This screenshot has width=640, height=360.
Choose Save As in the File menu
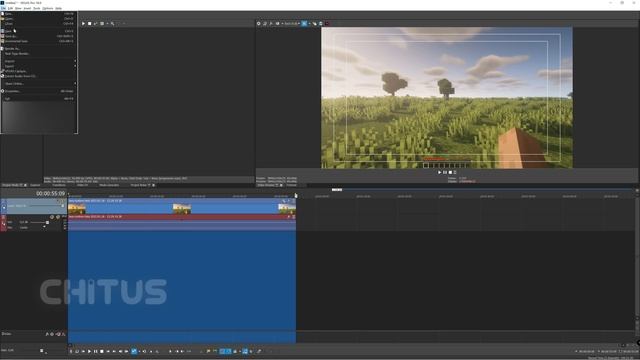pyautogui.click(x=38, y=36)
